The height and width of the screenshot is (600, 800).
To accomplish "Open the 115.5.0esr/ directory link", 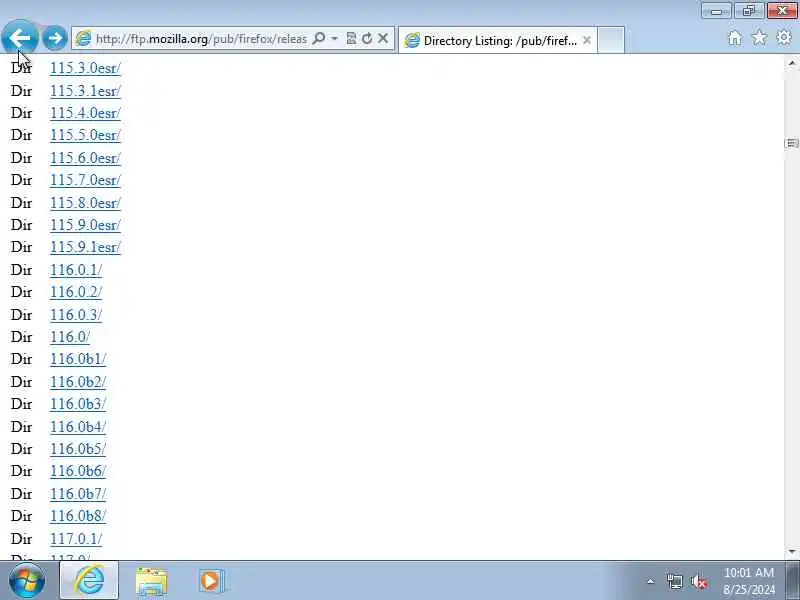I will [85, 135].
